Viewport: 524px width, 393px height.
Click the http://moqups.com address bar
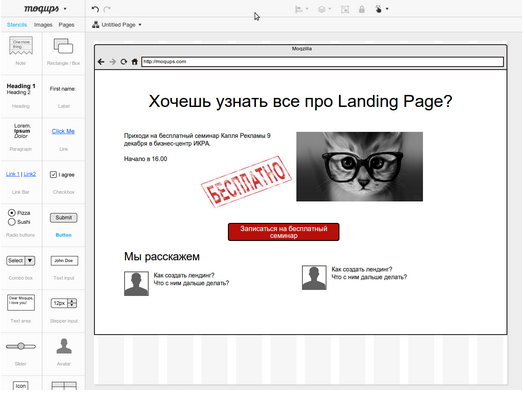[322, 62]
